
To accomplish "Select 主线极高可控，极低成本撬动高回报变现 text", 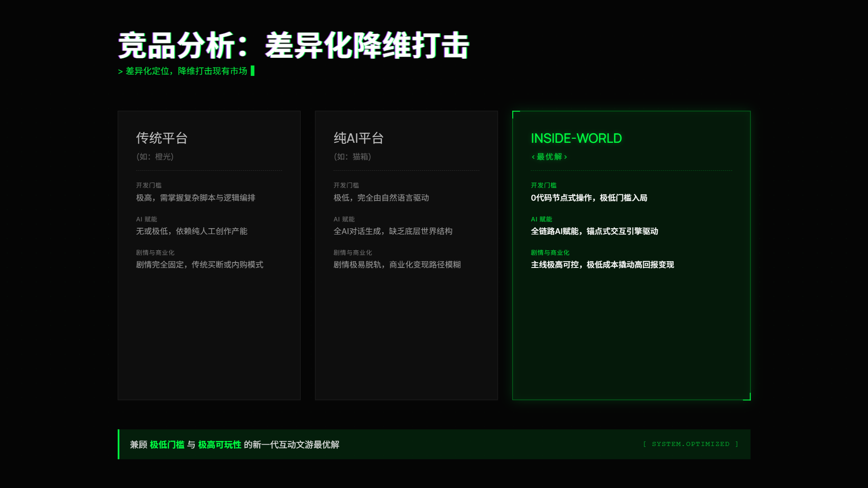I will 602,265.
